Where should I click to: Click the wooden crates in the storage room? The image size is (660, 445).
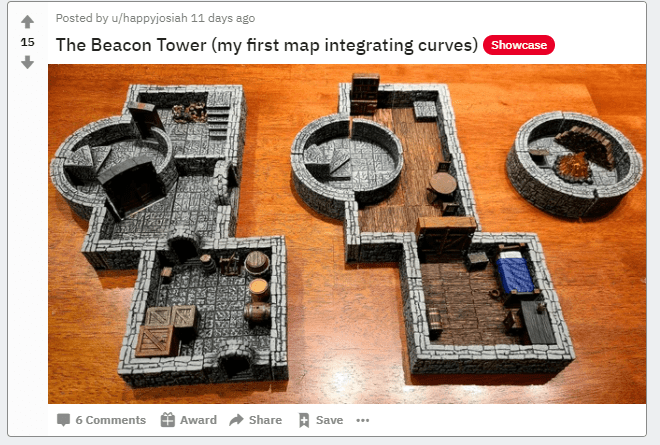[x=166, y=330]
